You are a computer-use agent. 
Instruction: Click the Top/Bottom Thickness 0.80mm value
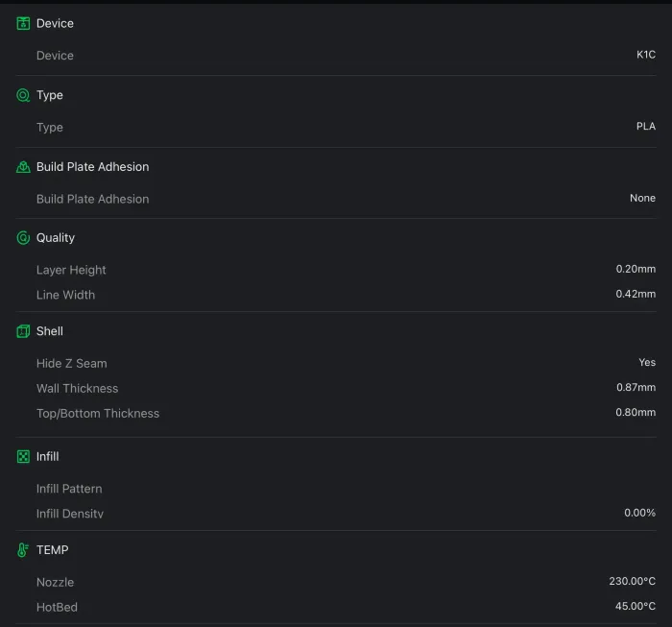point(636,413)
